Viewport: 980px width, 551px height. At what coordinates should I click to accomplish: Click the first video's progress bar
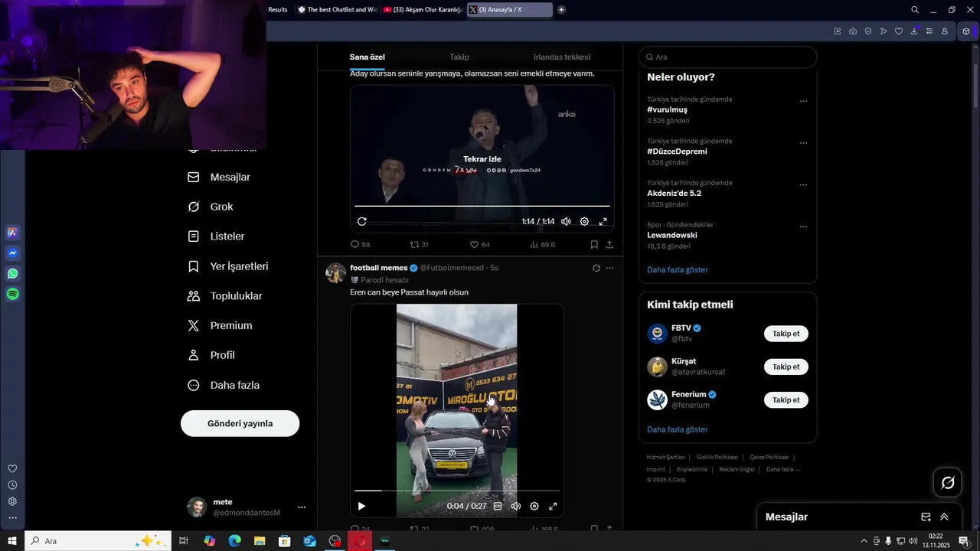[x=482, y=206]
